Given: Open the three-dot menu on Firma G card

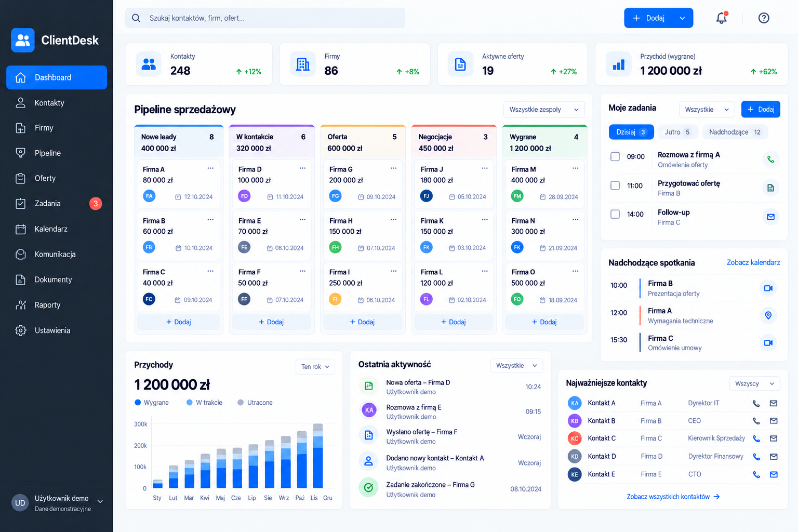Looking at the screenshot, I should pyautogui.click(x=393, y=168).
